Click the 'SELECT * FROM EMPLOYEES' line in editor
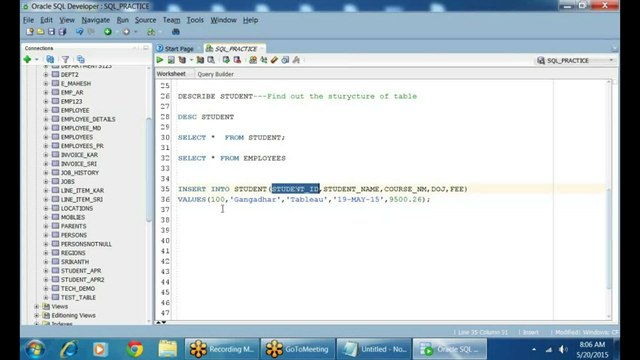 click(231, 158)
